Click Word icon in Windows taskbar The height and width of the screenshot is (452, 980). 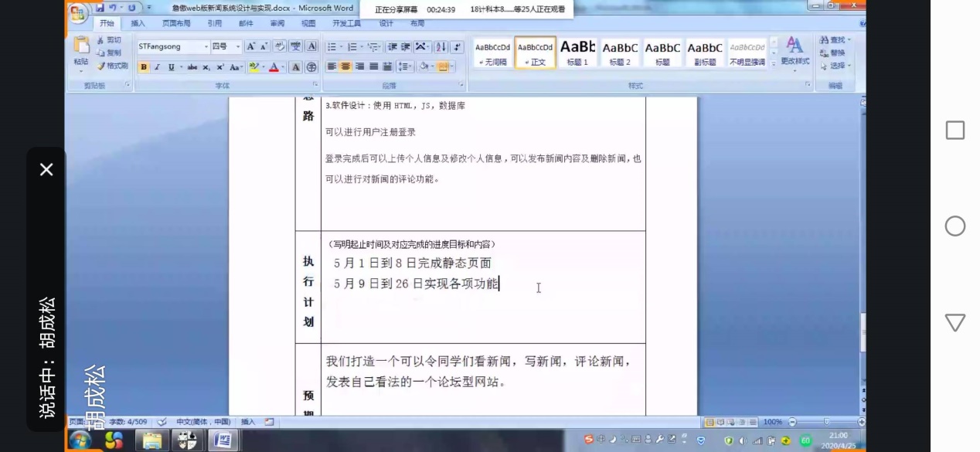pos(223,440)
